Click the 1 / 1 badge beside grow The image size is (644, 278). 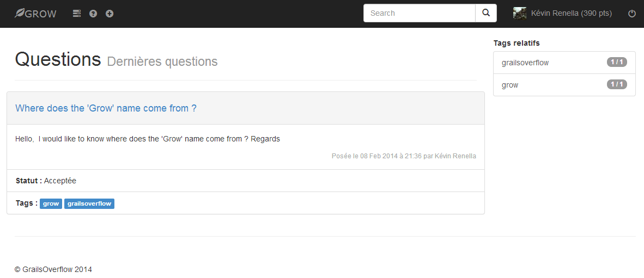616,84
